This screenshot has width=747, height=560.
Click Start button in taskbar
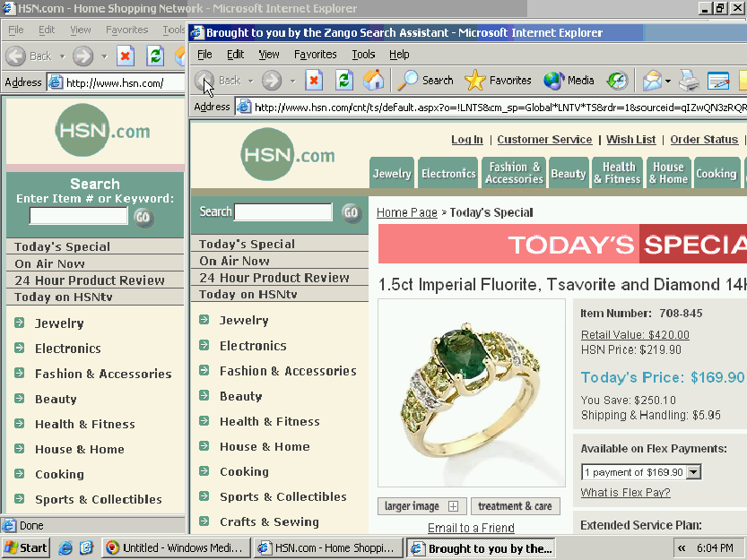(25, 548)
